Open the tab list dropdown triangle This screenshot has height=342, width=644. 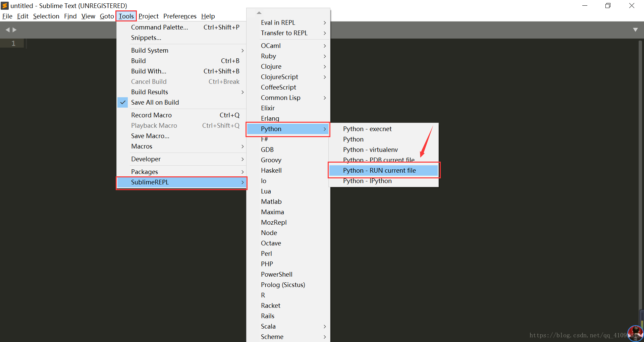click(x=635, y=30)
